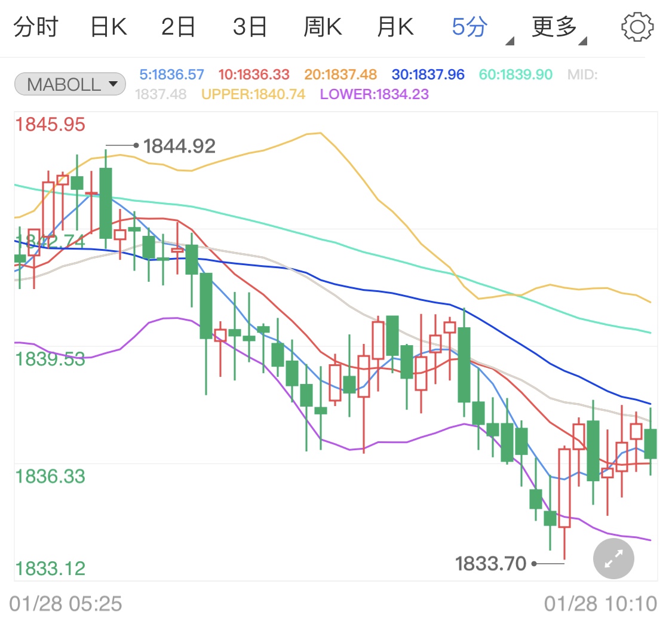Click the high price marker 1844.92
The width and height of the screenshot is (672, 627).
179,146
